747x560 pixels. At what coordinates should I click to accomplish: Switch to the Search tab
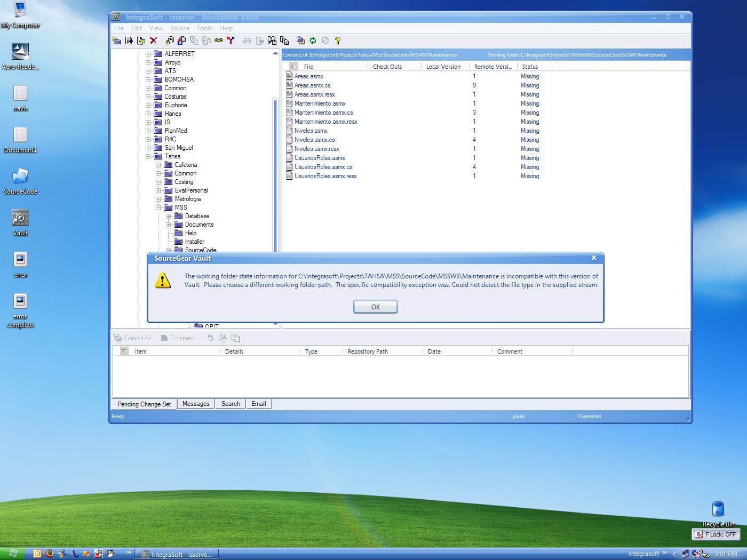tap(231, 404)
